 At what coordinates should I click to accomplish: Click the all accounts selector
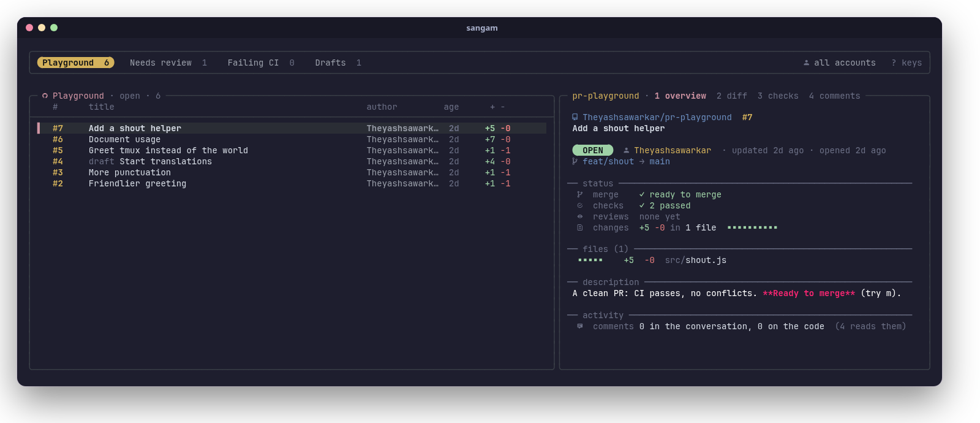pyautogui.click(x=839, y=63)
